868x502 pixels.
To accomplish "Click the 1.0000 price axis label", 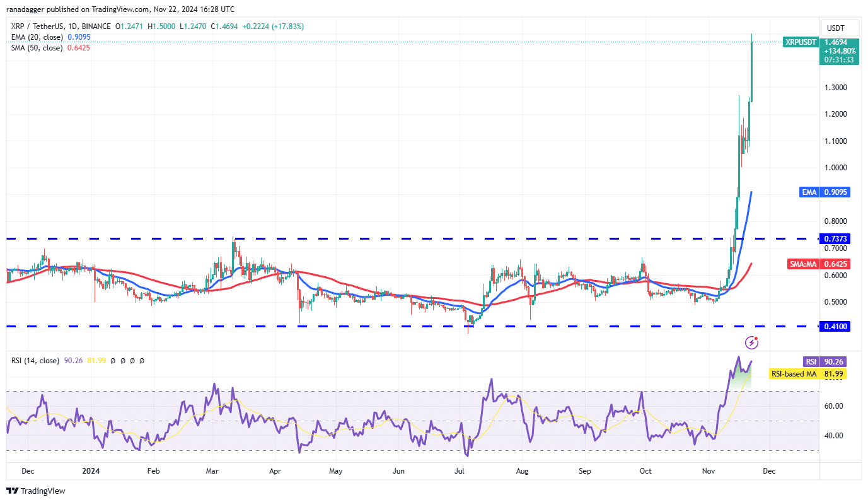I will (836, 168).
